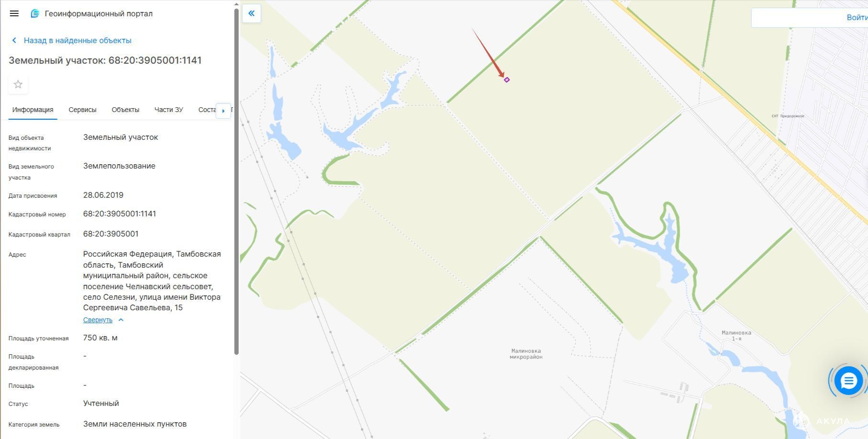Open the chat support bubble
This screenshot has width=868, height=439.
(848, 381)
